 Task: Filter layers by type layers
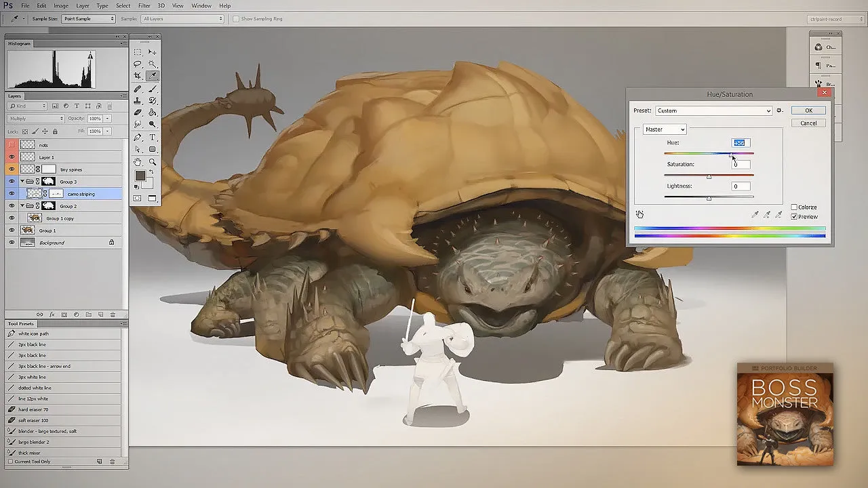tap(77, 106)
